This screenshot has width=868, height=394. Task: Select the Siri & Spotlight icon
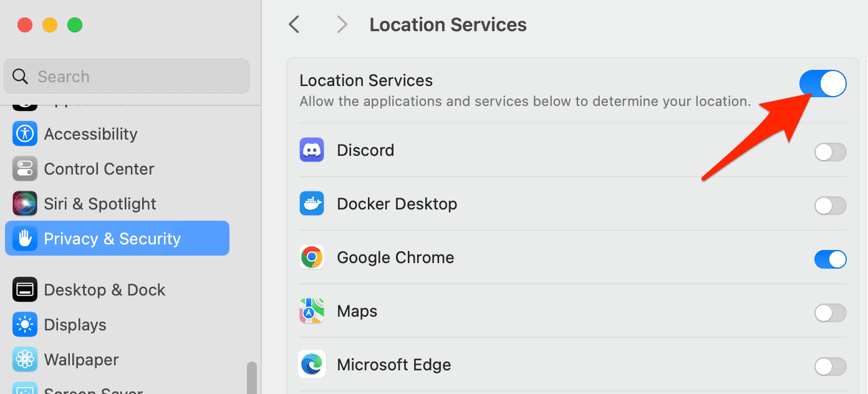[x=25, y=204]
